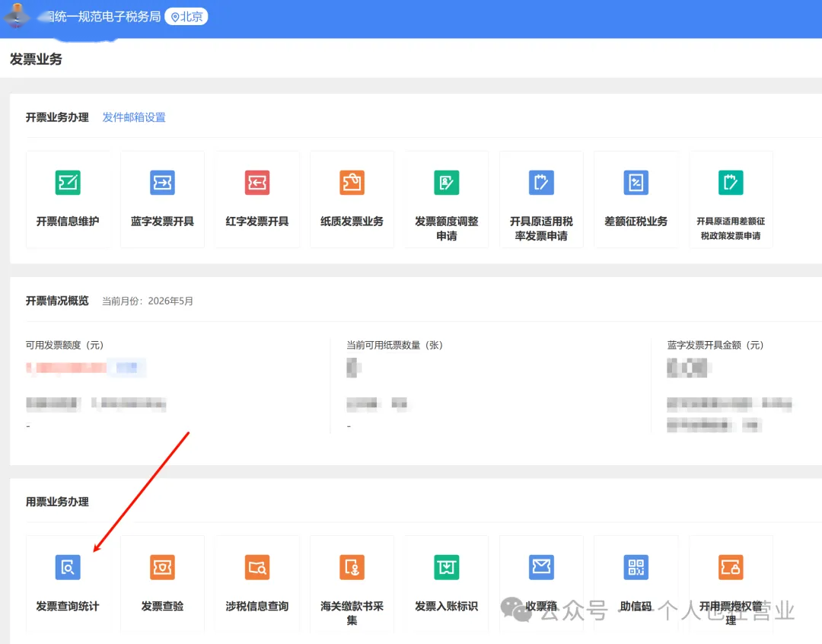The height and width of the screenshot is (644, 822).
Task: Click the 收票箱 envelope icon
Action: coord(541,567)
